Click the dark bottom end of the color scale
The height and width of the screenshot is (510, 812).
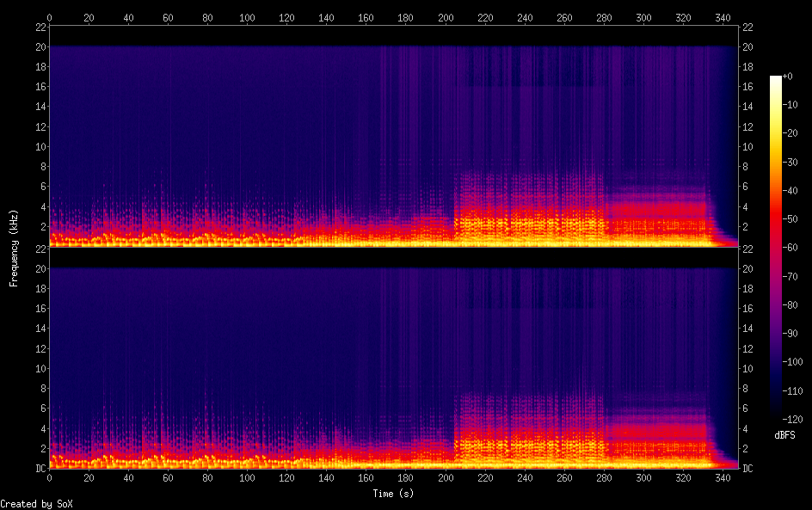(x=776, y=415)
